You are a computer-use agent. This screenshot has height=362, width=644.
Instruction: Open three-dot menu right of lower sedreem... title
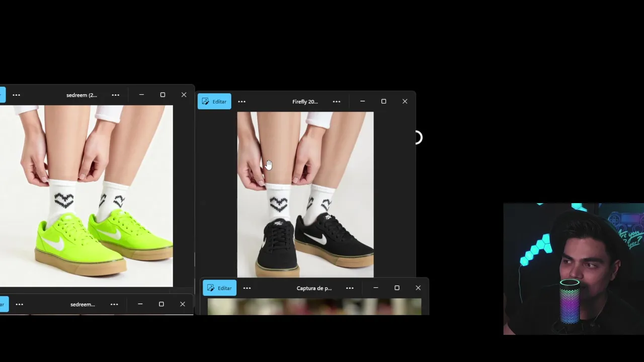tap(114, 304)
